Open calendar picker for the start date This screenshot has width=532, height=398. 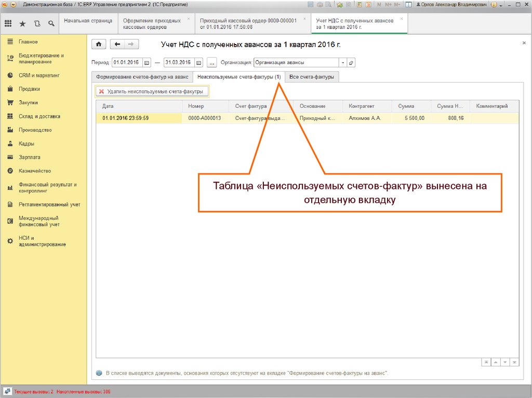[x=147, y=63]
